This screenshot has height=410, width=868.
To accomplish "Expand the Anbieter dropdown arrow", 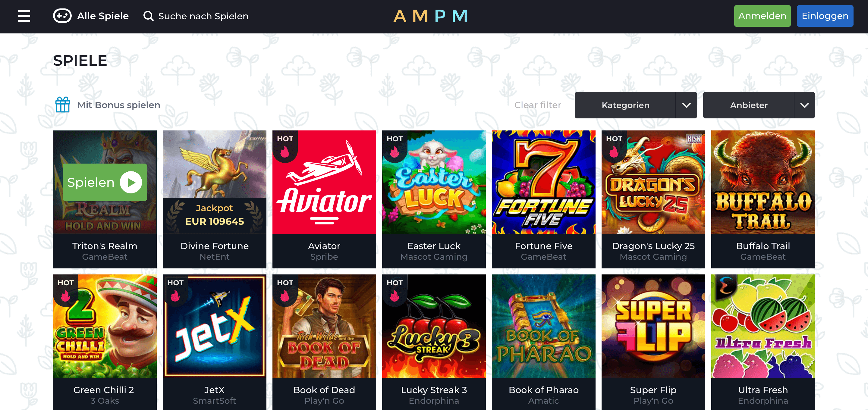I will 804,105.
